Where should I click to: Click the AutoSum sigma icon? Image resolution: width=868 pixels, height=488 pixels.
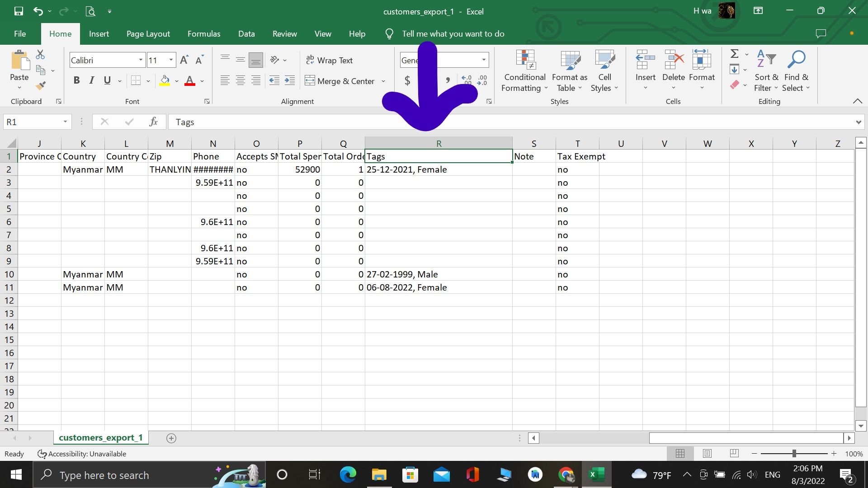[735, 54]
